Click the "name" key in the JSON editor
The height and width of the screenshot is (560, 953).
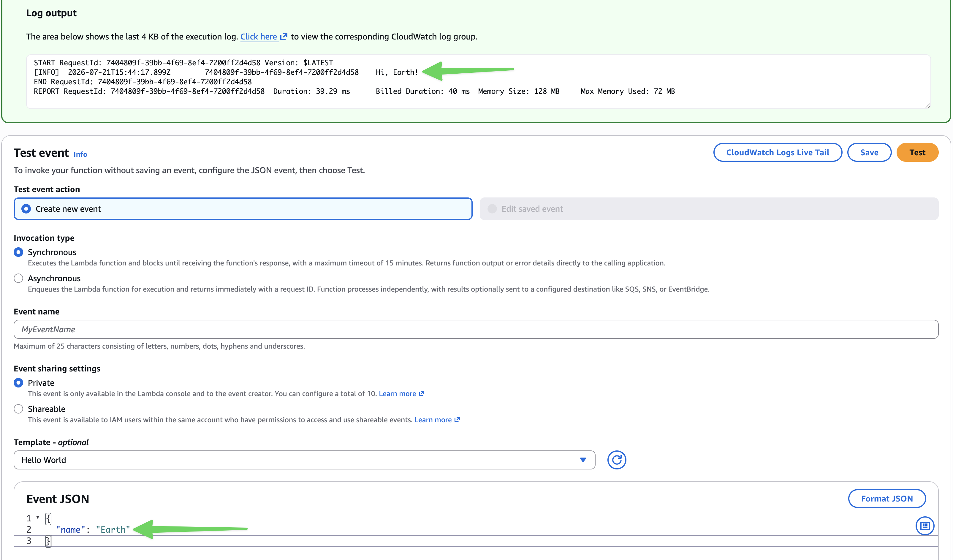[70, 530]
